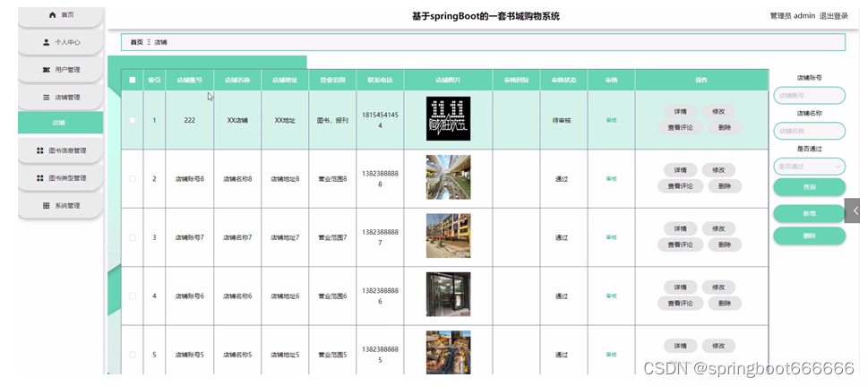868x386 pixels.
Task: Click 修改 for the 店铺名称8 row
Action: (x=718, y=170)
